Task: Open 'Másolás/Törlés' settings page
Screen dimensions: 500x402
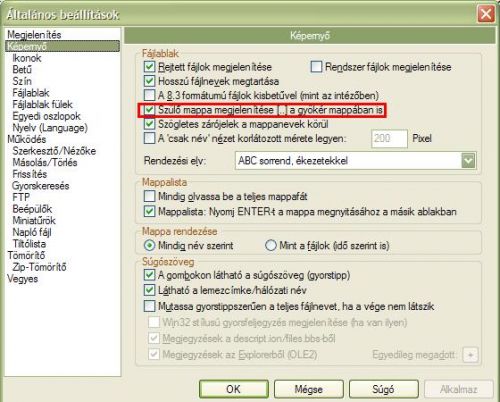Action: coord(45,163)
